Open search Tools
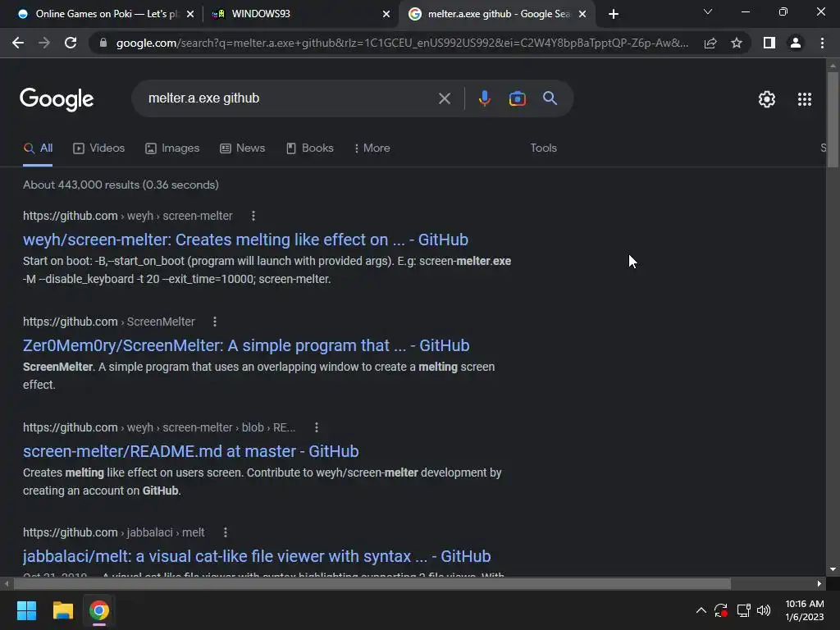Screen dimensions: 840x630 (543, 148)
